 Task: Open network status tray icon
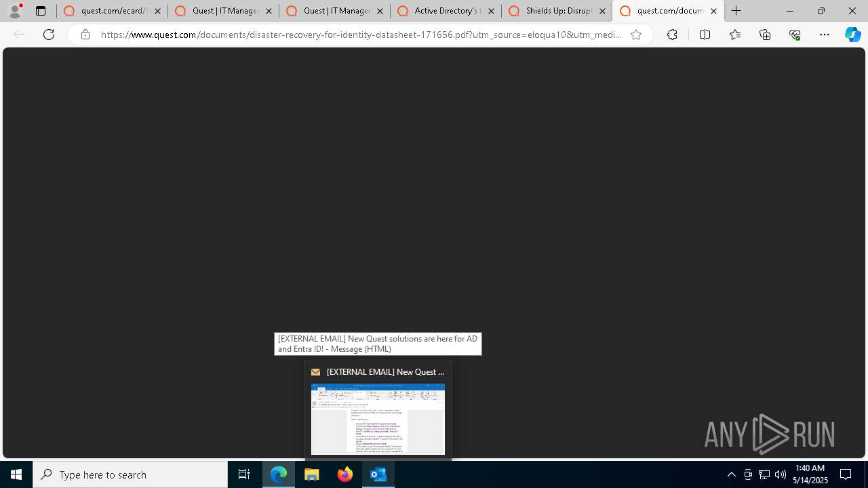point(764,474)
